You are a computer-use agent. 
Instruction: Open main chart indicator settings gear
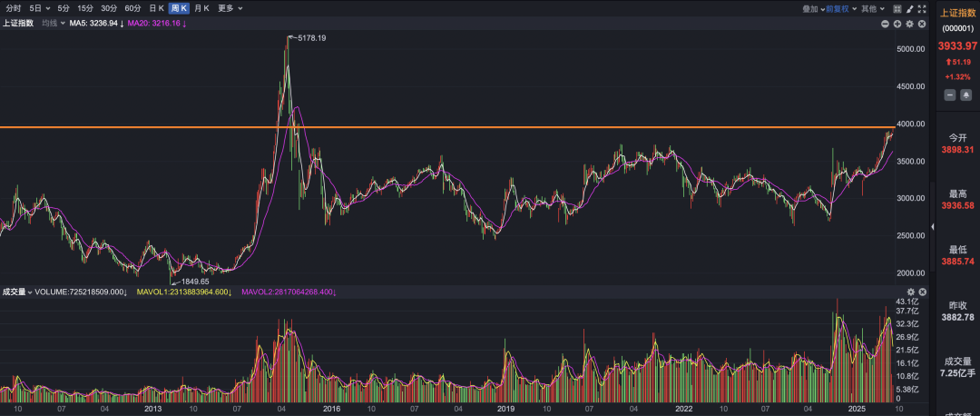tap(910, 23)
